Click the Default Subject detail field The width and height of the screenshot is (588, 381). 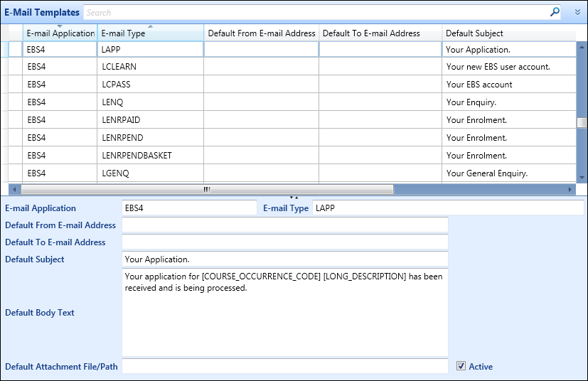tap(285, 259)
